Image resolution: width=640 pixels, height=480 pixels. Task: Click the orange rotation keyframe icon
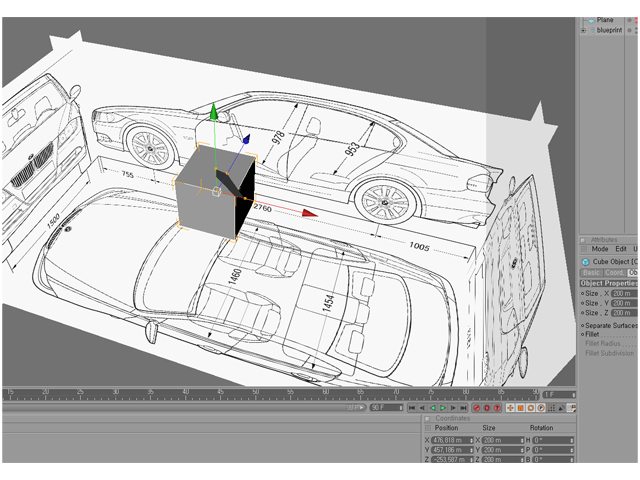530,408
